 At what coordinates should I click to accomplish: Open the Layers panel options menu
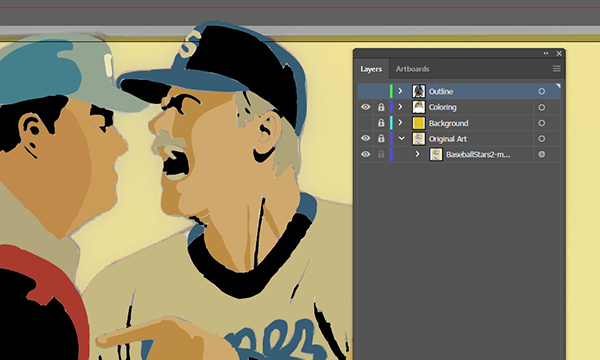point(556,68)
